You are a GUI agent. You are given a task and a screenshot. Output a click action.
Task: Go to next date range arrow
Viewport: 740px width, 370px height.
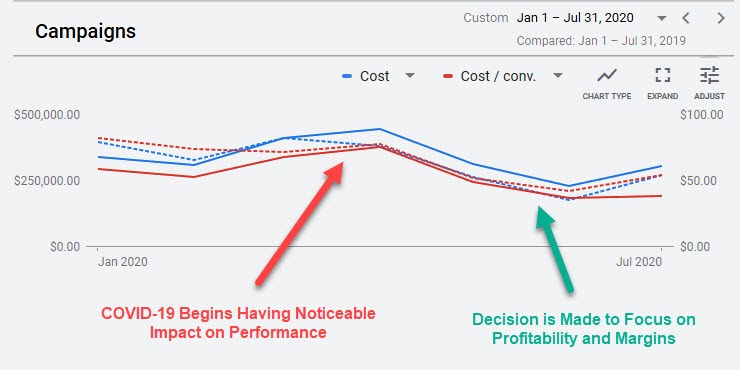tap(721, 18)
